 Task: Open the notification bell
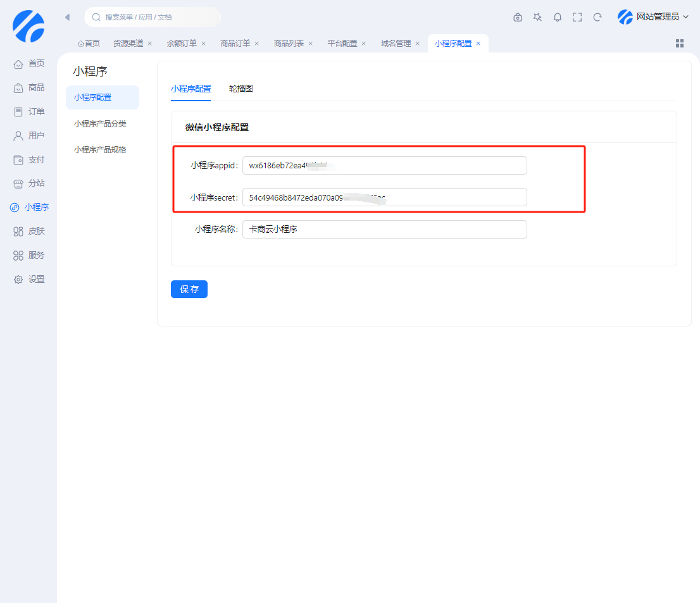pyautogui.click(x=558, y=17)
